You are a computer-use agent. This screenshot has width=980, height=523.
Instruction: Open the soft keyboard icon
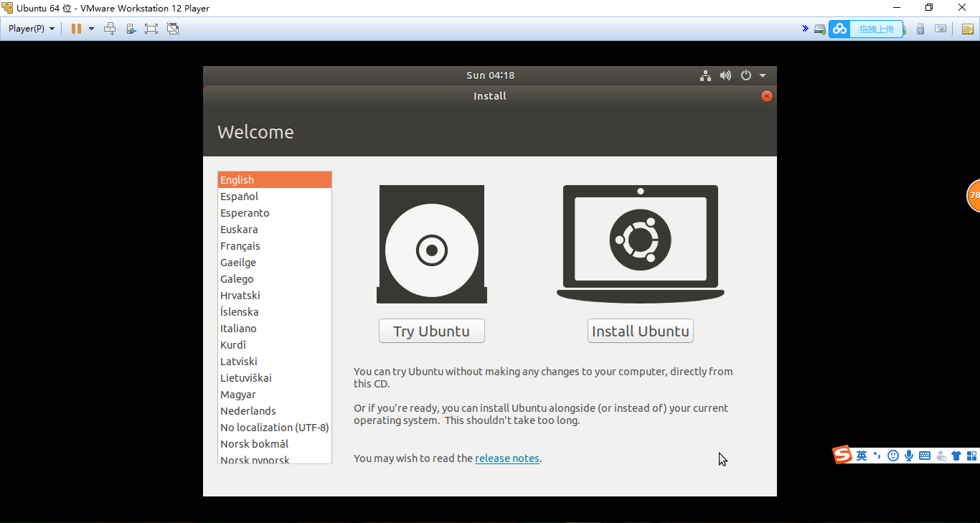[x=925, y=456]
